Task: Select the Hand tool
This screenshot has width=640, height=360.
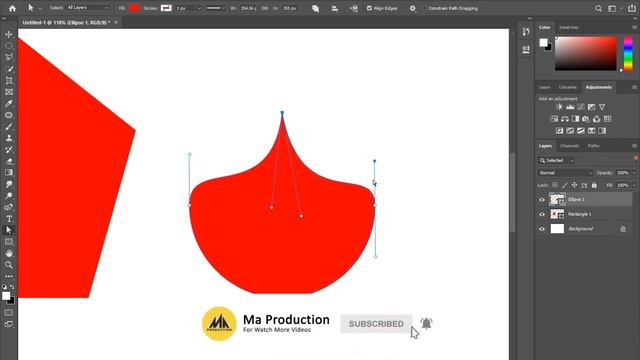Action: click(x=9, y=253)
